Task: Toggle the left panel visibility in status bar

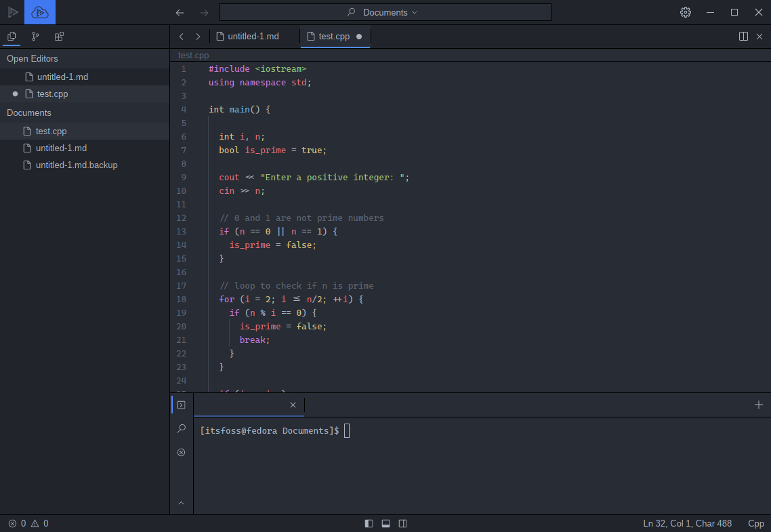Action: [369, 523]
